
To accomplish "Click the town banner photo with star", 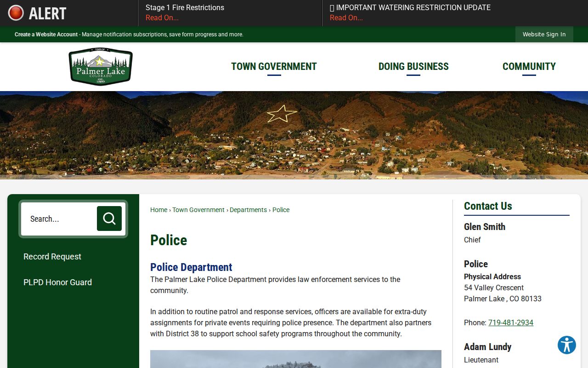I will pos(294,135).
